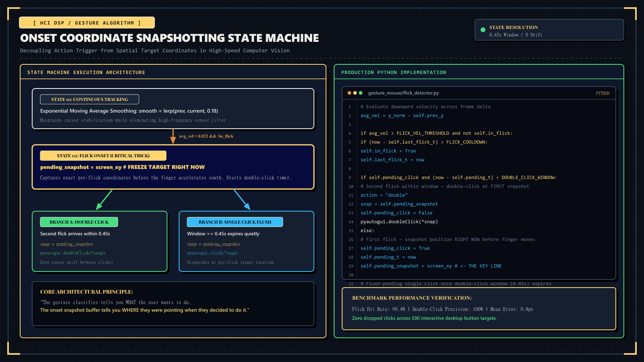Click the green State Resolution status dot
The width and height of the screenshot is (644, 362).
(483, 30)
